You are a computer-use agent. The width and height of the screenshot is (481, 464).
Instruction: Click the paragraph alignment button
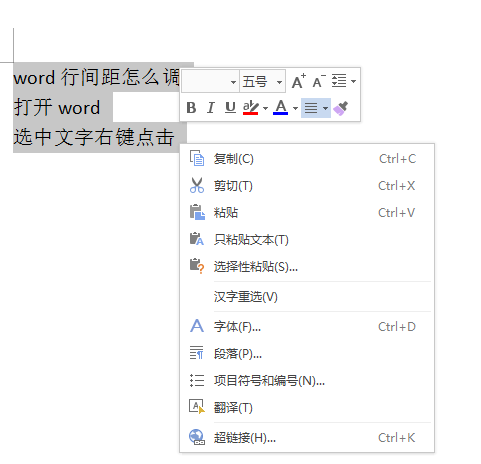click(x=311, y=108)
